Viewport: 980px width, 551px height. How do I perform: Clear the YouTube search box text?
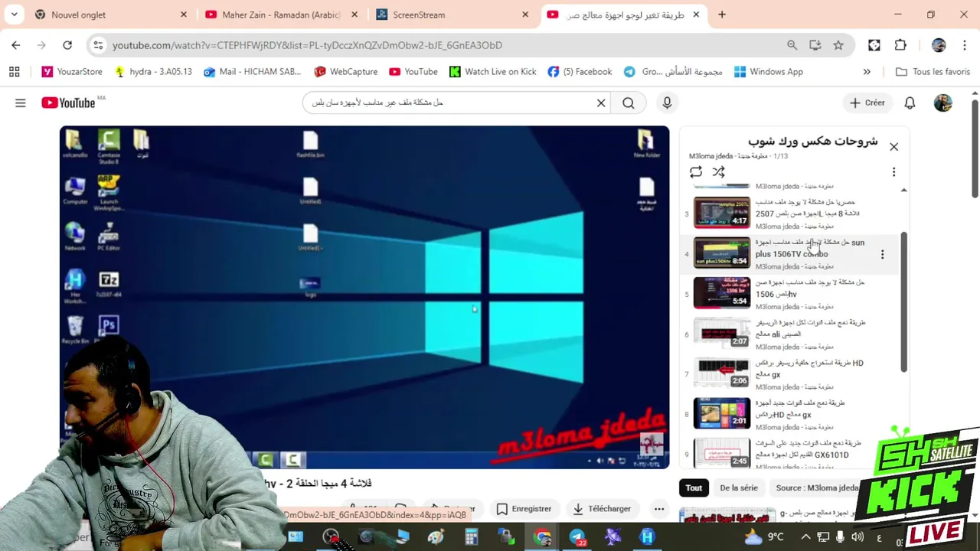(601, 103)
